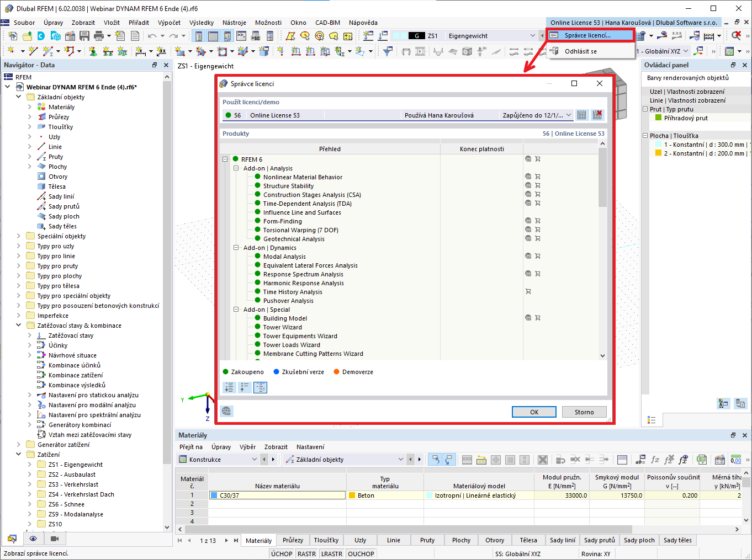
Task: Click the blue C30/37 material color swatch
Action: pos(214,495)
